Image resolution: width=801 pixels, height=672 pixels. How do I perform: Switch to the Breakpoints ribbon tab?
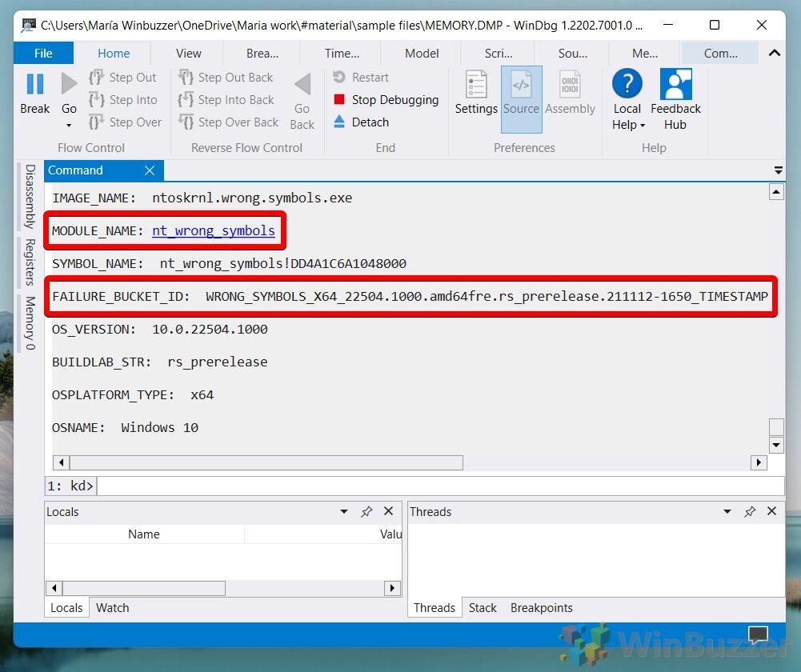(x=262, y=53)
